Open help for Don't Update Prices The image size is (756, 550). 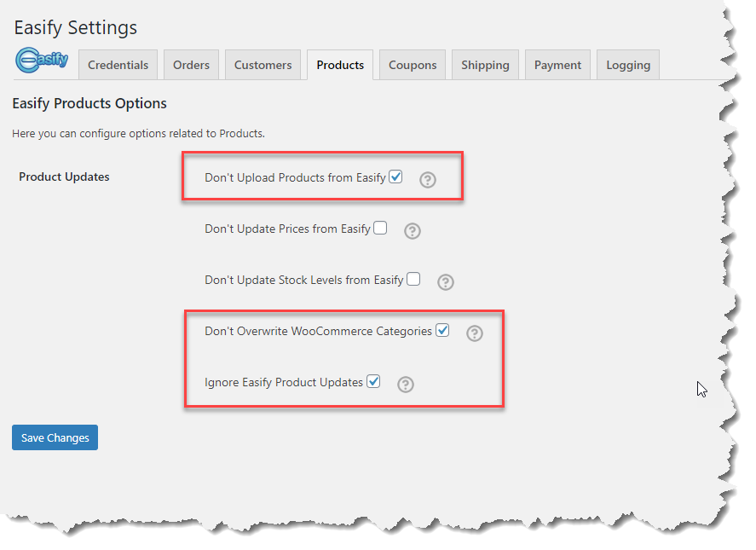(x=413, y=231)
